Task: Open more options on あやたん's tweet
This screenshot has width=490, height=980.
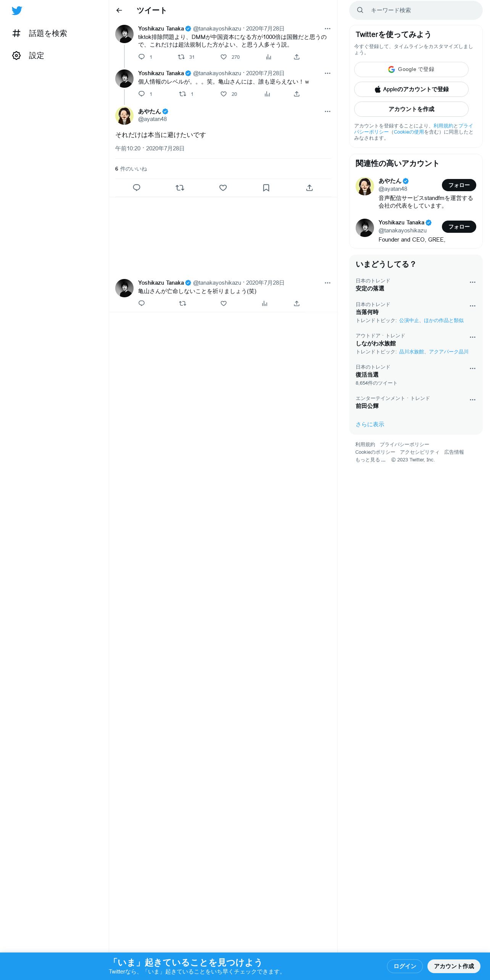Action: (x=327, y=111)
